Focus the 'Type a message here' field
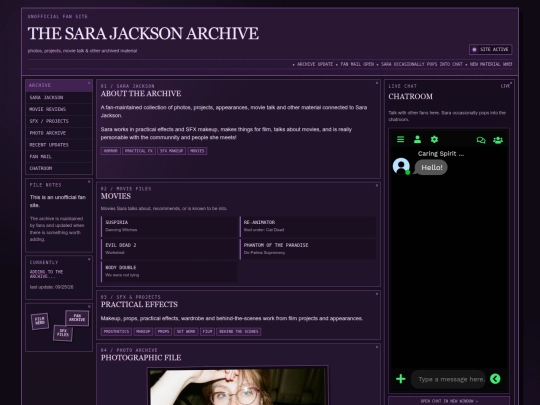The image size is (540, 405). [x=448, y=379]
